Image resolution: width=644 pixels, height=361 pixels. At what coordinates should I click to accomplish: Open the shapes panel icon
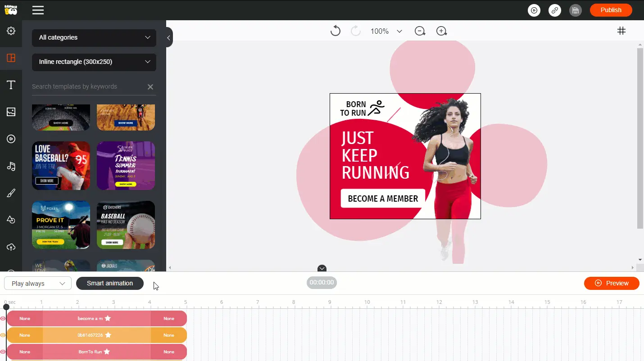click(11, 220)
